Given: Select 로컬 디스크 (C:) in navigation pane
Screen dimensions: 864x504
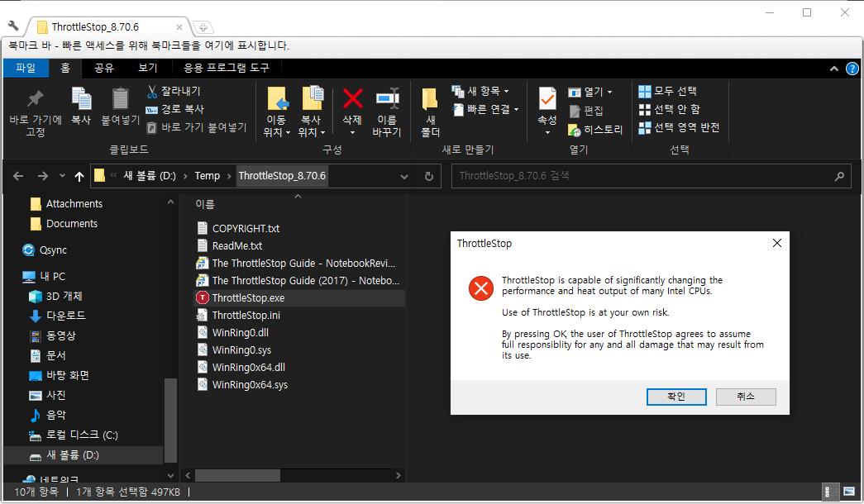Looking at the screenshot, I should pyautogui.click(x=82, y=435).
